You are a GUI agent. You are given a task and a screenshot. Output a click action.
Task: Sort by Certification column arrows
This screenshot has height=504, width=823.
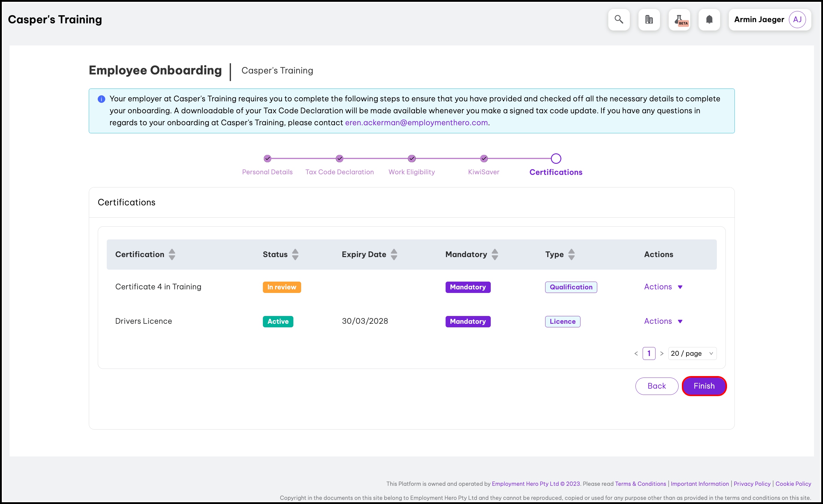click(172, 254)
